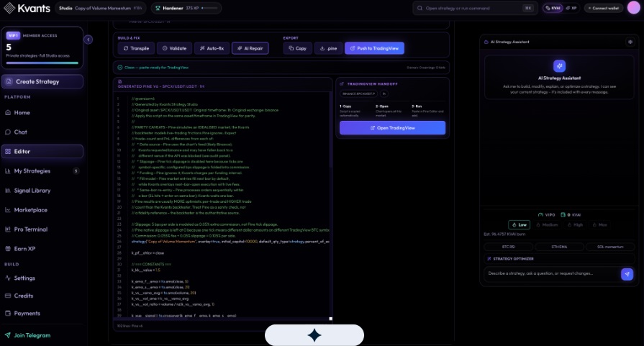Open Chat from the sidebar
The width and height of the screenshot is (644, 346).
click(42, 132)
